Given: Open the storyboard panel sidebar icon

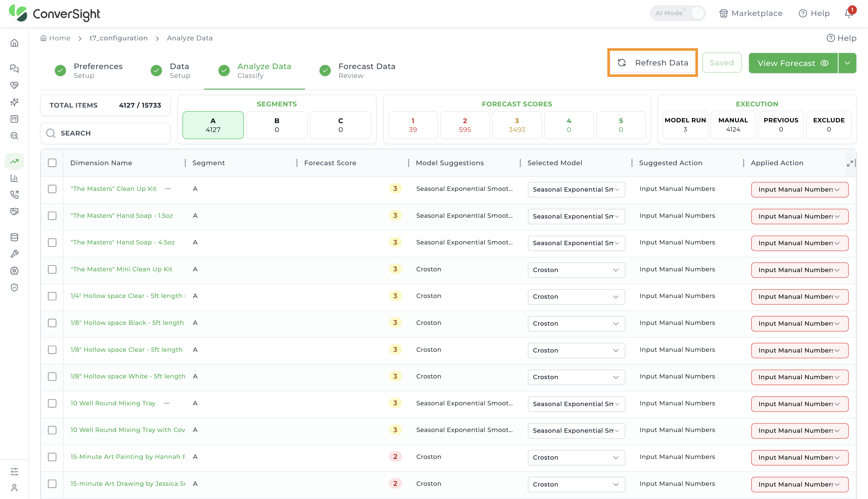Looking at the screenshot, I should (14, 119).
